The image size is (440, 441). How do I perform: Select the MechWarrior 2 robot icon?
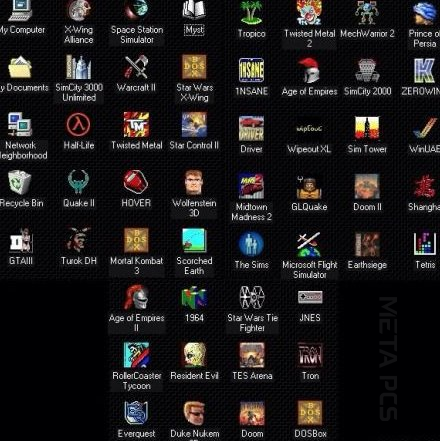(367, 13)
